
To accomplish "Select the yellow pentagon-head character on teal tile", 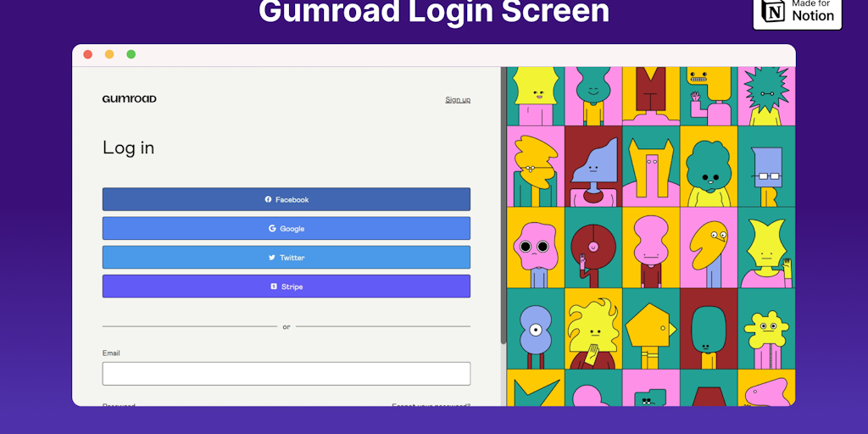I will (651, 328).
